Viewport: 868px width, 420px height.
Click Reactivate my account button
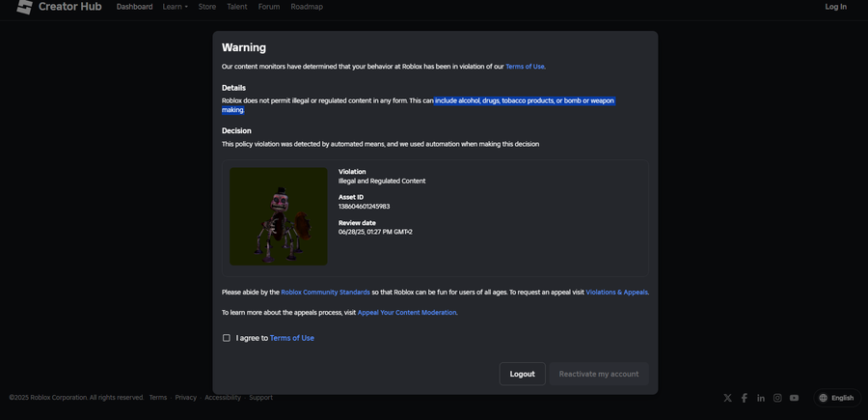598,374
